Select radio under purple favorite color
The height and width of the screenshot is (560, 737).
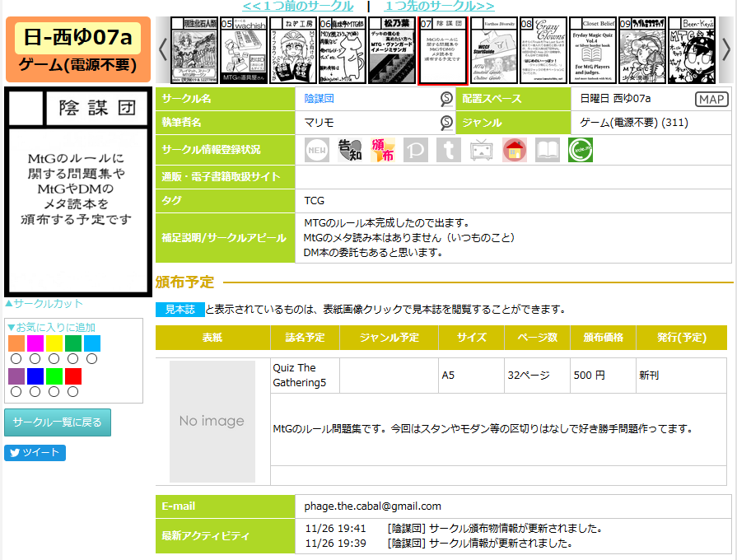pos(16,392)
